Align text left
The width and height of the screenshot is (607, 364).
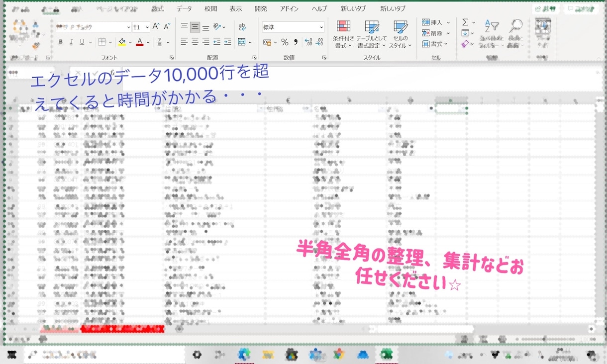pyautogui.click(x=184, y=42)
